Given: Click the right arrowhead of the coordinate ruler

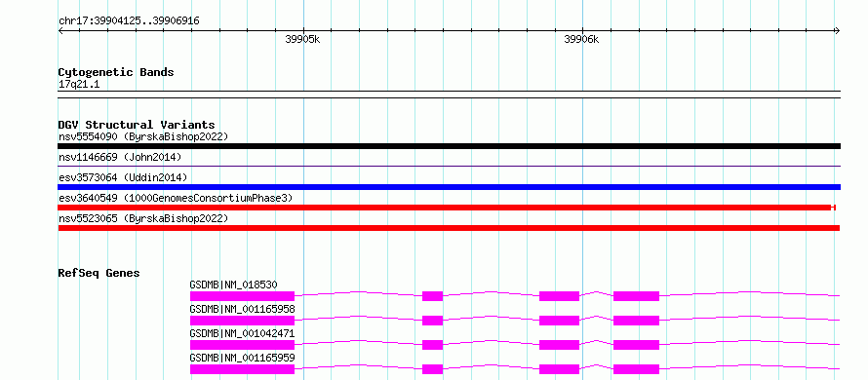Looking at the screenshot, I should [838, 31].
